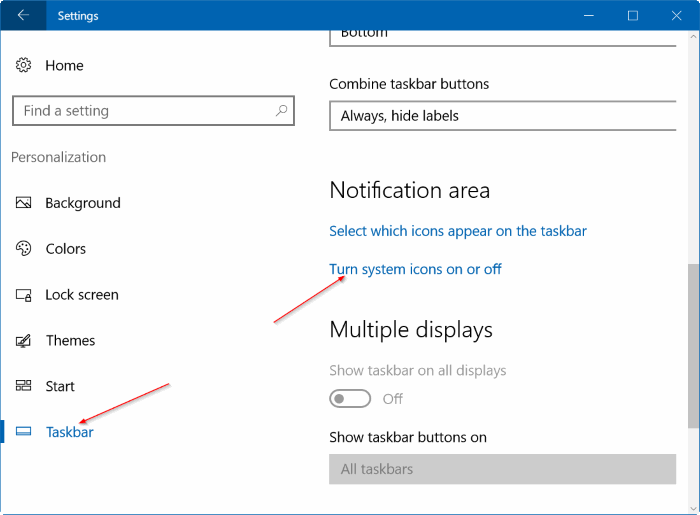Click the Settings title text

[x=78, y=16]
